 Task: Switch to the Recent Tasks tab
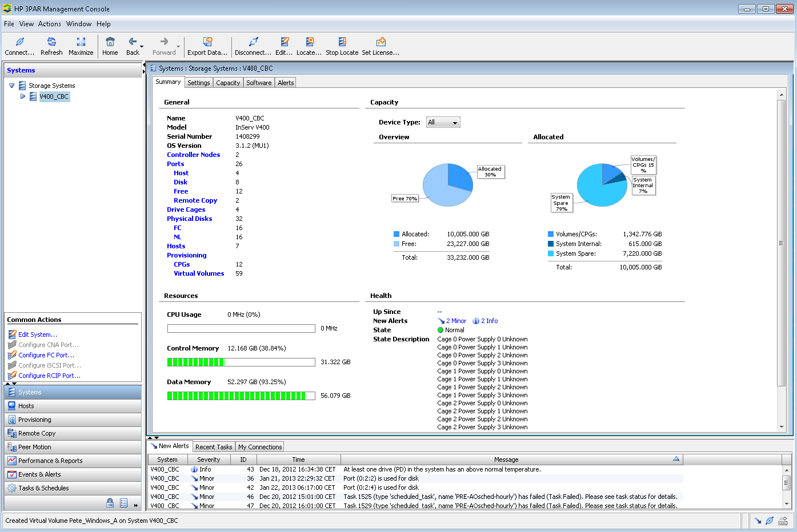[x=214, y=447]
